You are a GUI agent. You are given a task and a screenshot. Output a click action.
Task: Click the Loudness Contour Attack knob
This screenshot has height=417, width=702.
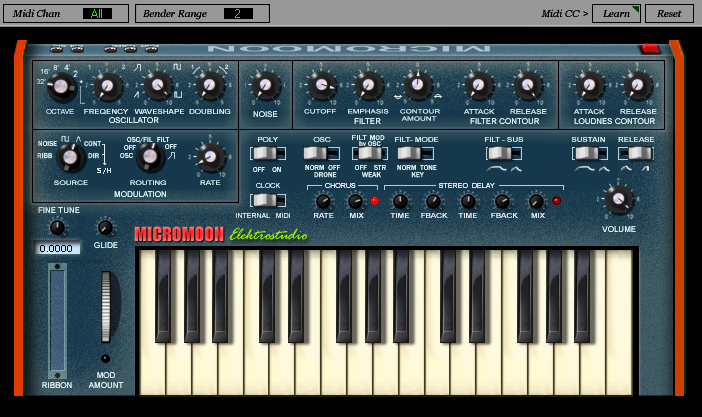(589, 85)
